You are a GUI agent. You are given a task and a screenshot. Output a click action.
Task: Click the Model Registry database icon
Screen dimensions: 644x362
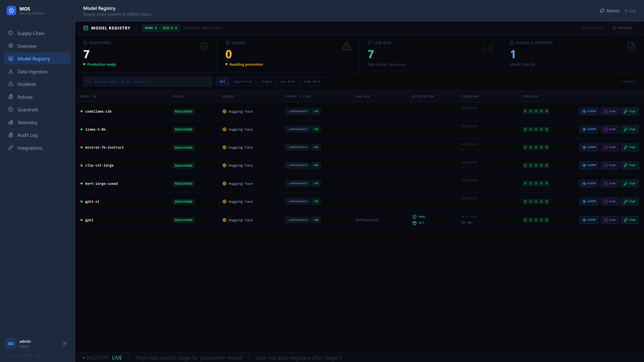click(11, 59)
